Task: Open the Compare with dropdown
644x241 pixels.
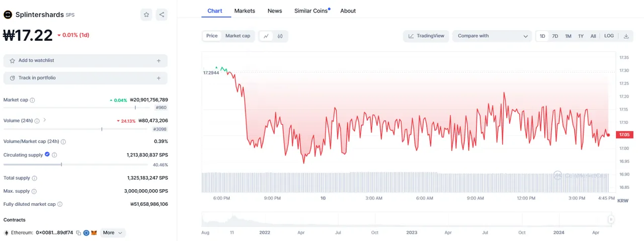Action: [x=492, y=36]
